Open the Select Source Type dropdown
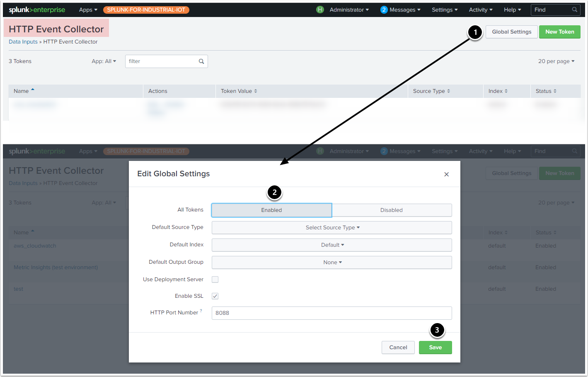588x377 pixels. click(332, 228)
